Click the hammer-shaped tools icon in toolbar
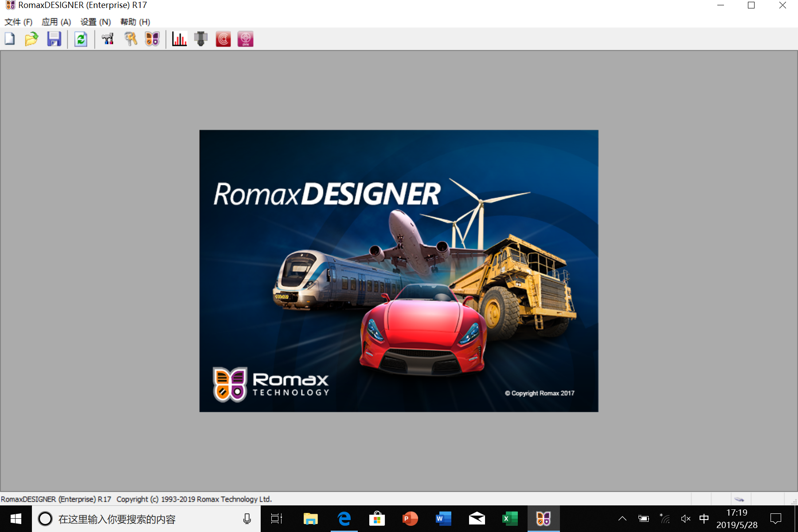Screen dimensions: 798x532 (x=108, y=39)
